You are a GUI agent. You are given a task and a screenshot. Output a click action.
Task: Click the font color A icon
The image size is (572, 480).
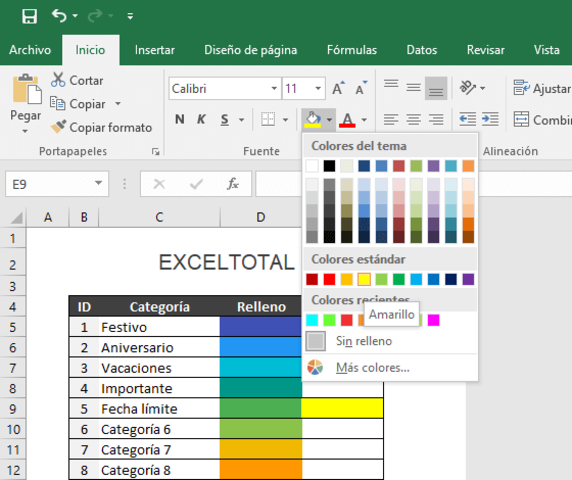tap(347, 120)
